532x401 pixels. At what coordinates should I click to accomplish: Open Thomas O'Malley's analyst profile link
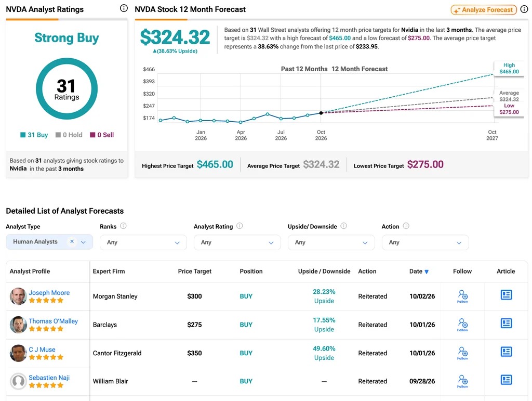tap(54, 321)
